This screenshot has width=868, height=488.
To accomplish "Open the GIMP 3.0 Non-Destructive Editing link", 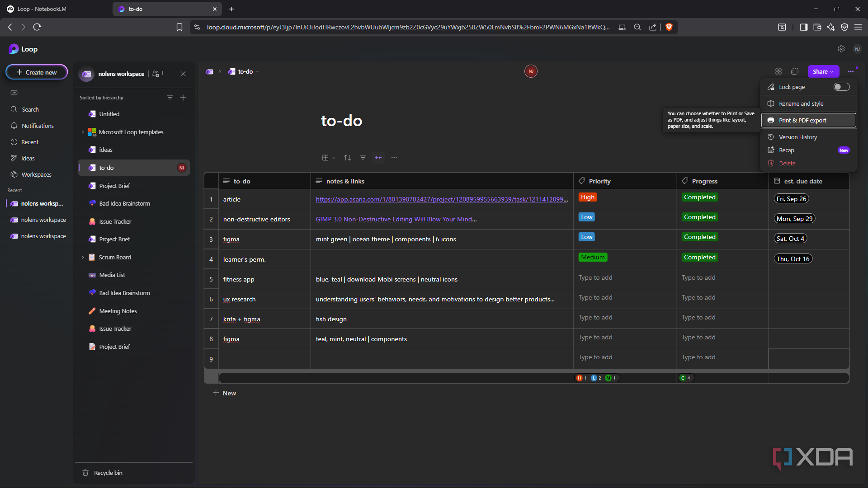I will (x=394, y=219).
